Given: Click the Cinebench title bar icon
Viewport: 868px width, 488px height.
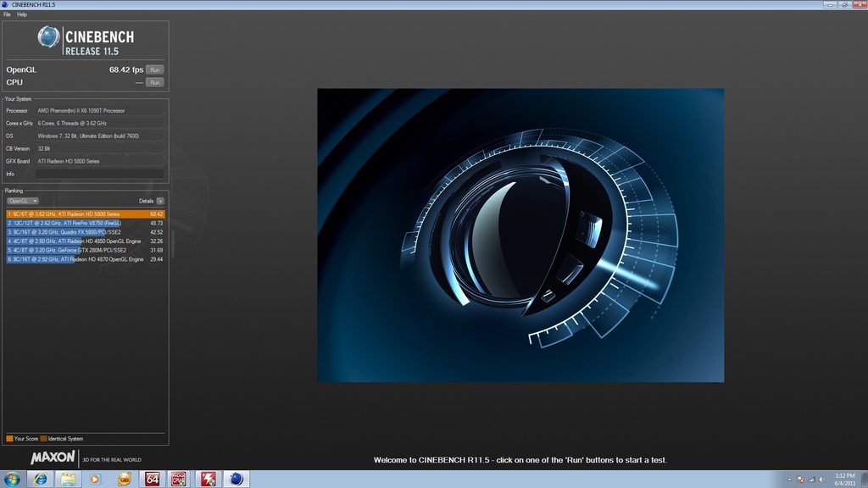Looking at the screenshot, I should click(5, 4).
